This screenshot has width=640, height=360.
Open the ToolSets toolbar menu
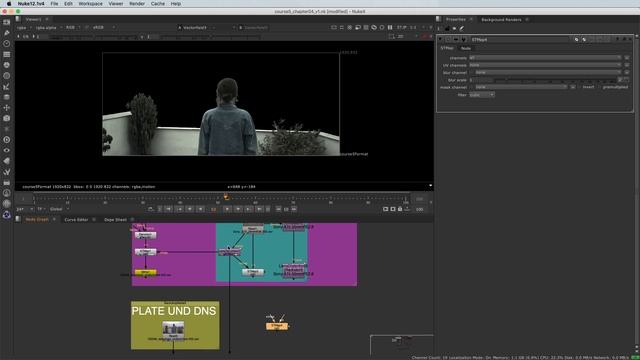[7, 172]
